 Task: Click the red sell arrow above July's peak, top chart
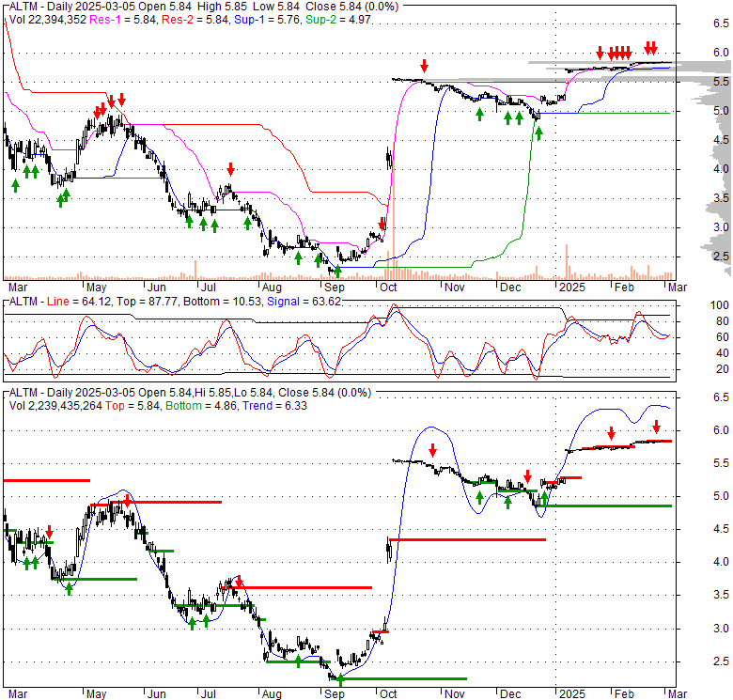click(230, 169)
